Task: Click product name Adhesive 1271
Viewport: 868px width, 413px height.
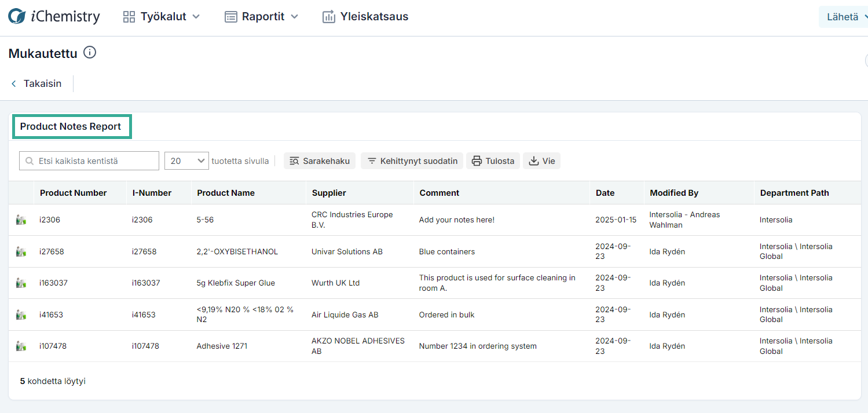Action: pyautogui.click(x=222, y=346)
